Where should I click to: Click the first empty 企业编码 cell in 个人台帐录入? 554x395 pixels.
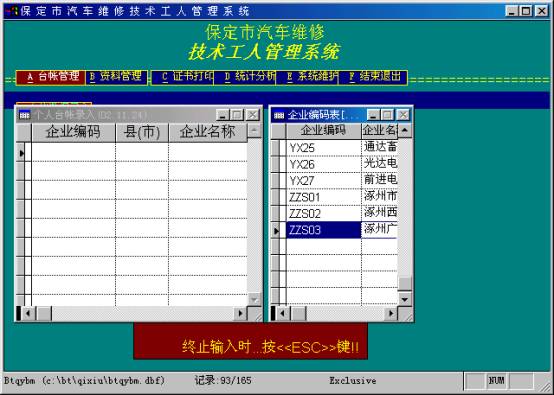click(x=73, y=153)
